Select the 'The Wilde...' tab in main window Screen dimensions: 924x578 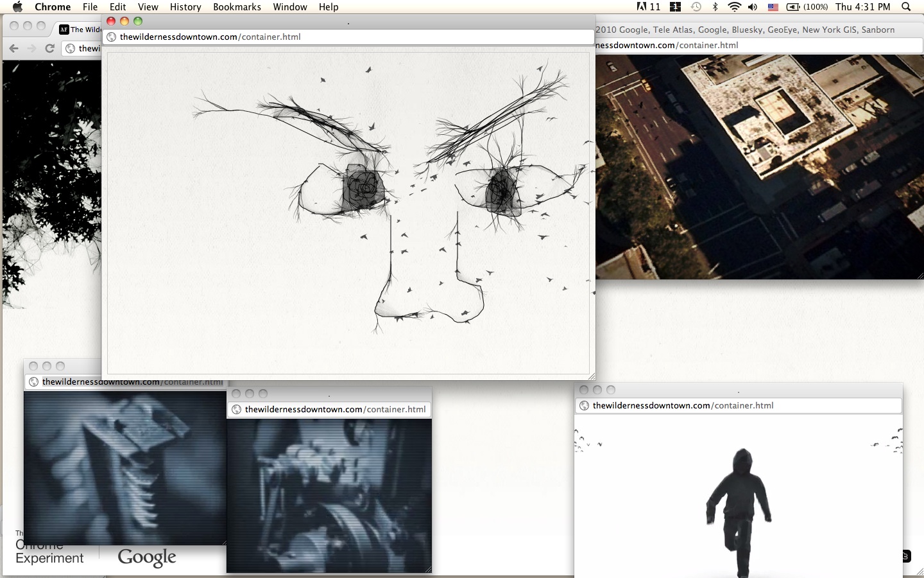click(79, 30)
